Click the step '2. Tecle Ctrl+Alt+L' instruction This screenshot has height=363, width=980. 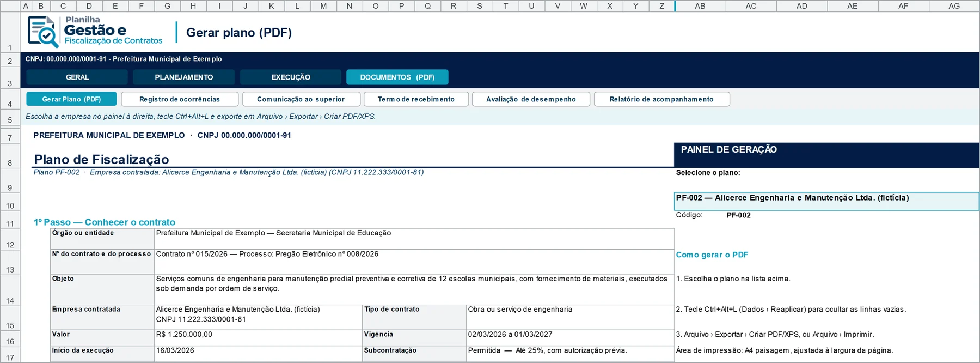click(x=791, y=309)
